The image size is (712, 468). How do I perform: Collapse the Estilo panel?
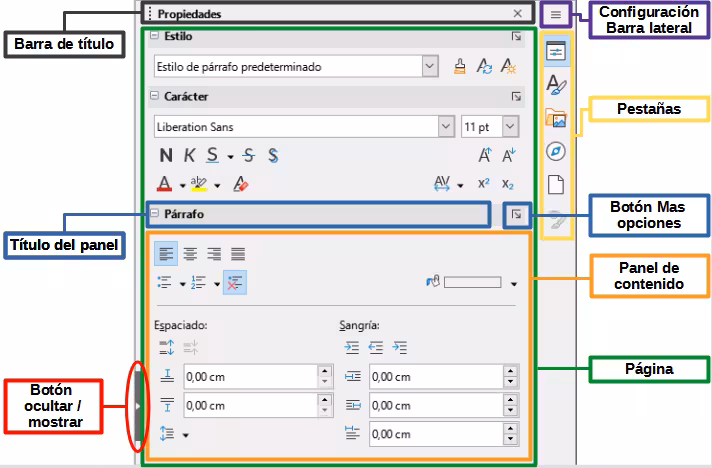pos(154,35)
